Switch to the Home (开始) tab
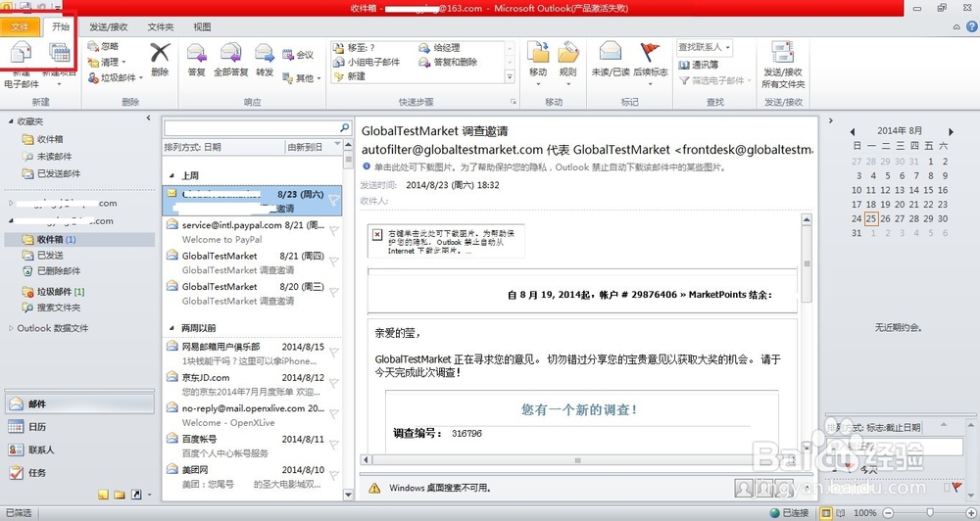The width and height of the screenshot is (980, 521). pos(61,26)
